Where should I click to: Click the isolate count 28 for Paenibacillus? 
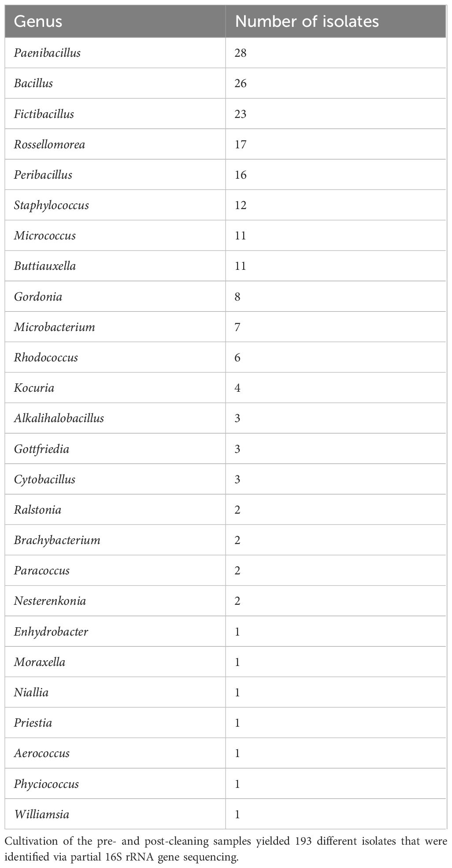click(x=241, y=53)
